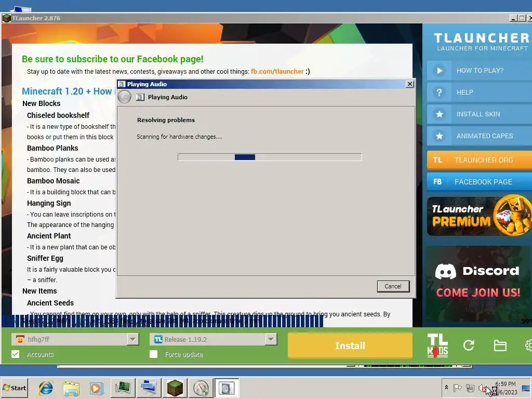Open Windows Explorer folder on taskbar
The width and height of the screenshot is (532, 399).
pyautogui.click(x=71, y=388)
